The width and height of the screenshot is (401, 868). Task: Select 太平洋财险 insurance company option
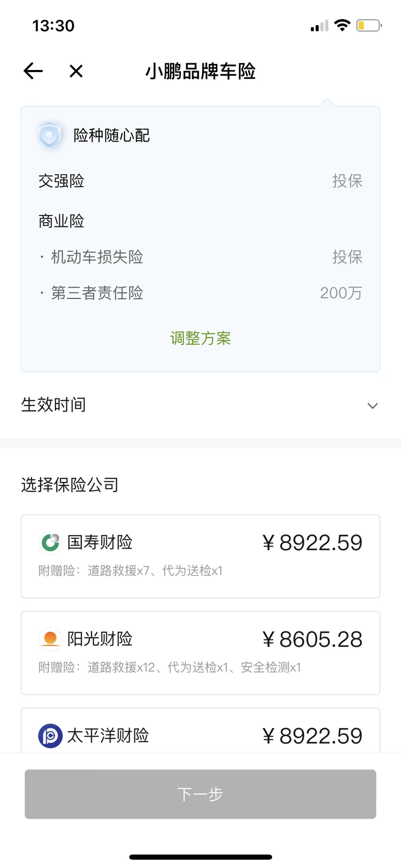point(200,733)
